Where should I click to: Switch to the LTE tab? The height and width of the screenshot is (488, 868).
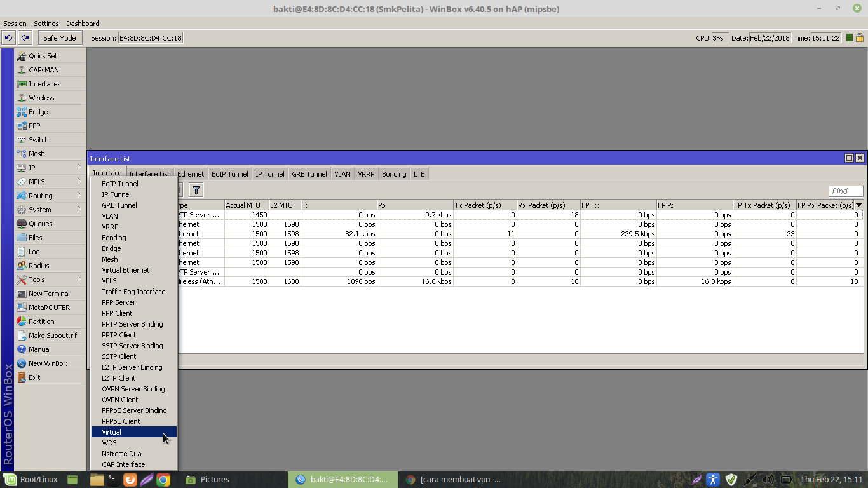[x=419, y=174]
